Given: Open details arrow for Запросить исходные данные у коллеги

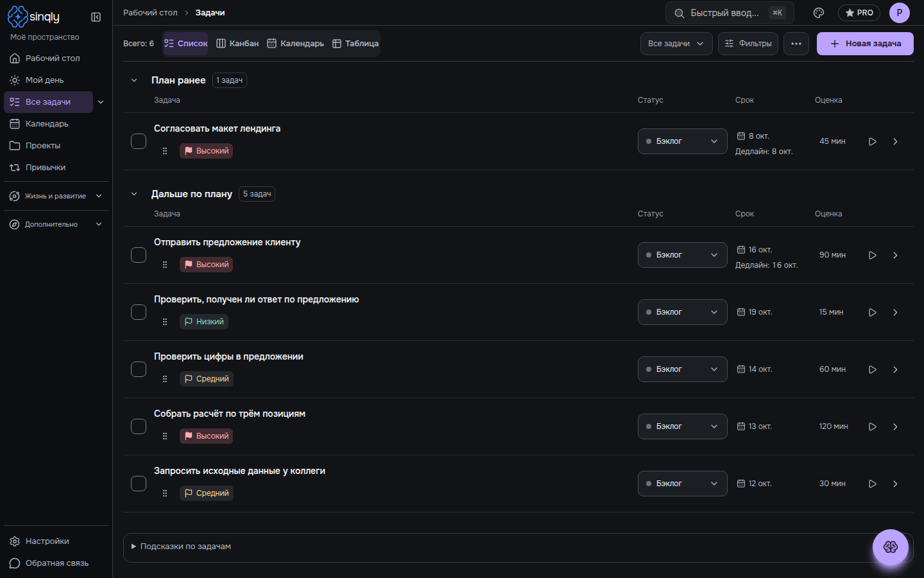Looking at the screenshot, I should pos(895,484).
